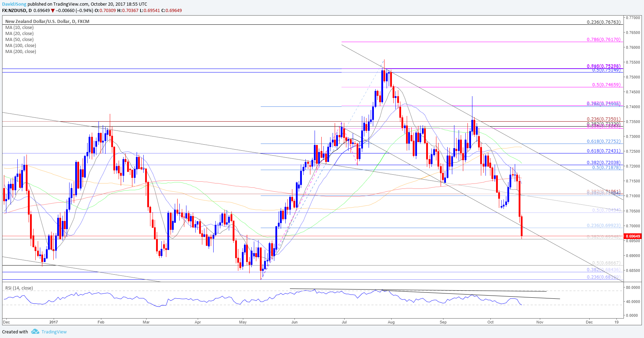Click the current price tag 0.69649

(x=633, y=236)
